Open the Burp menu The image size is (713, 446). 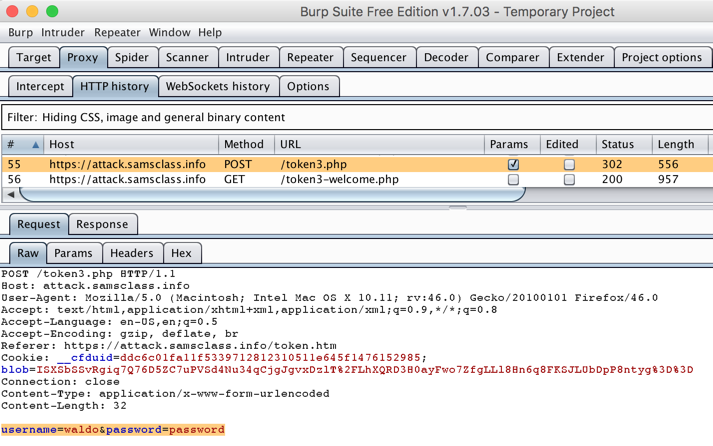[20, 32]
